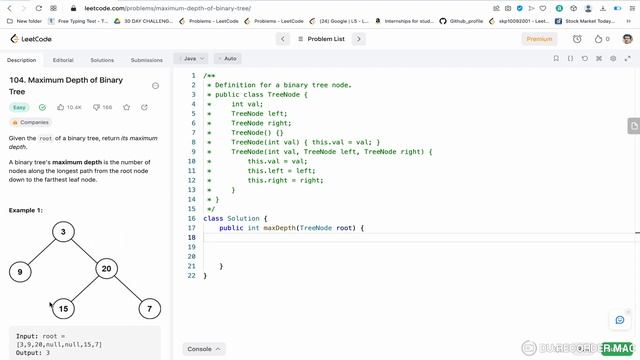This screenshot has width=640, height=360.
Task: Switch to the Submissions tab
Action: (x=147, y=60)
